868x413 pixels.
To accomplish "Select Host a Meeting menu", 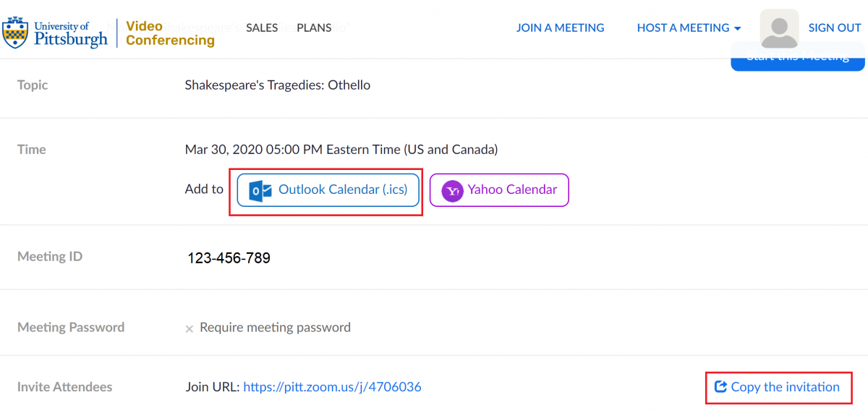I will click(689, 28).
